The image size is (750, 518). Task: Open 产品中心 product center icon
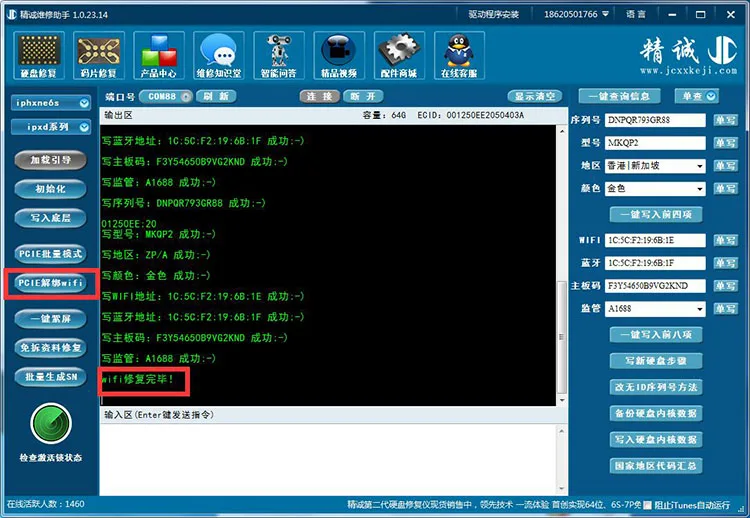pos(159,55)
